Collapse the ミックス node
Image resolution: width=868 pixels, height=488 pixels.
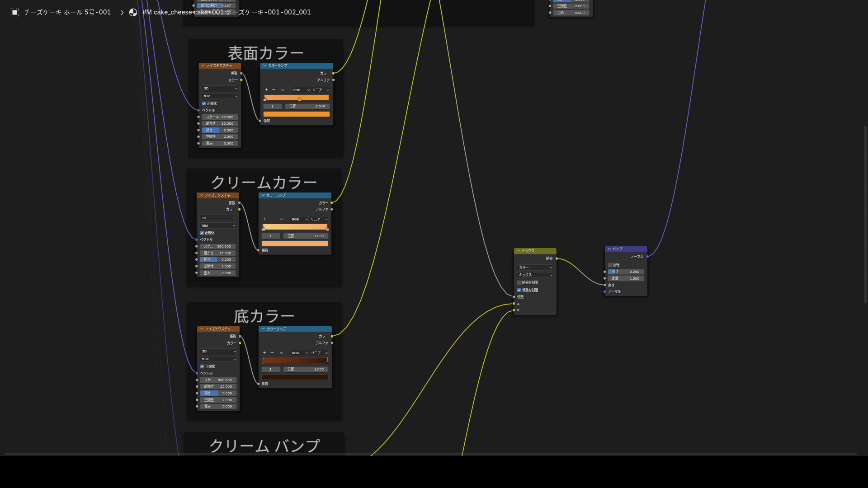click(519, 251)
